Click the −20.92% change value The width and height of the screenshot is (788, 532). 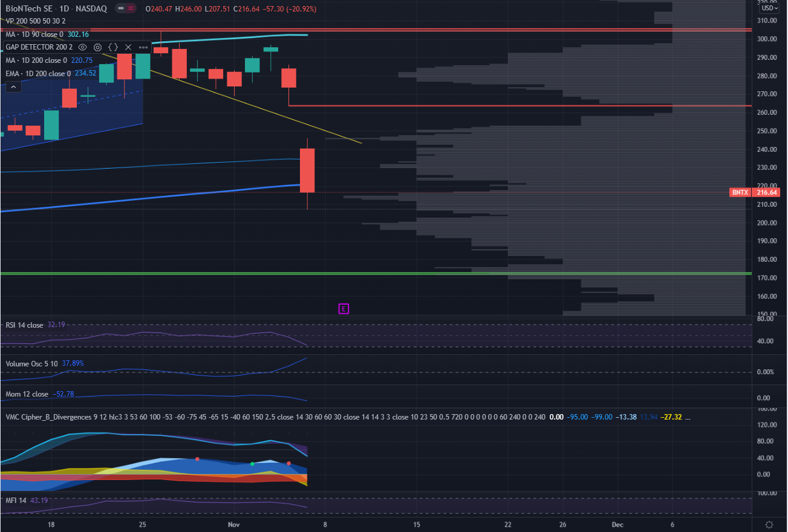(x=301, y=9)
